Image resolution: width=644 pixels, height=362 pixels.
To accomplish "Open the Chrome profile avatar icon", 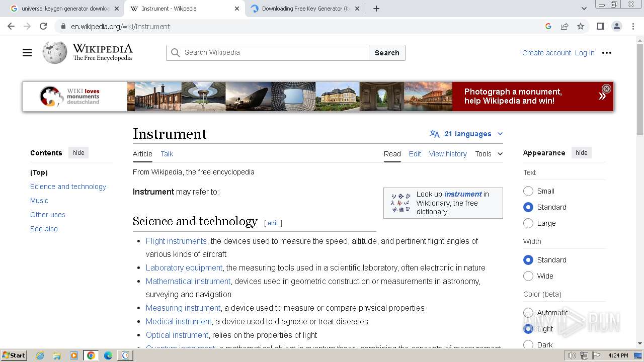I will (x=616, y=26).
